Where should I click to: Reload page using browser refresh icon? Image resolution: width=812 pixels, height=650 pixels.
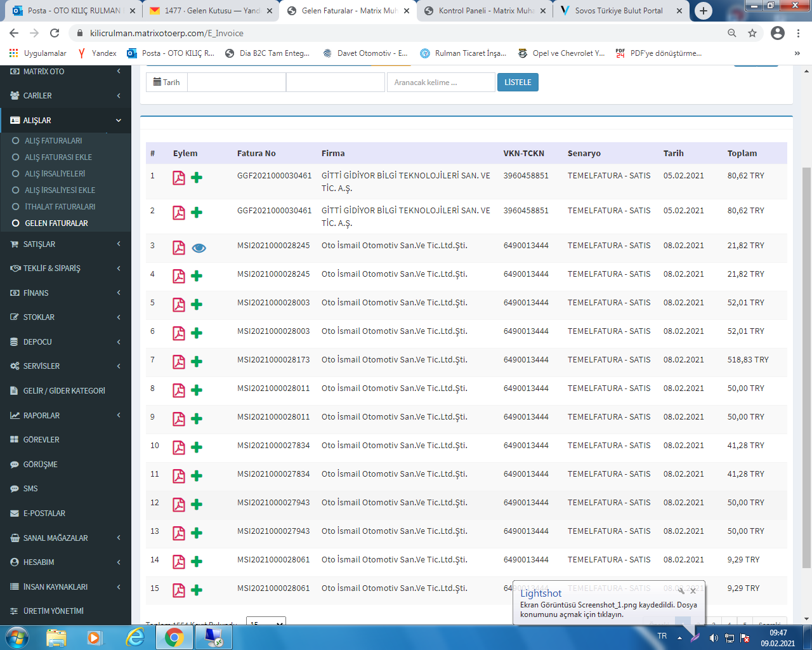click(55, 33)
